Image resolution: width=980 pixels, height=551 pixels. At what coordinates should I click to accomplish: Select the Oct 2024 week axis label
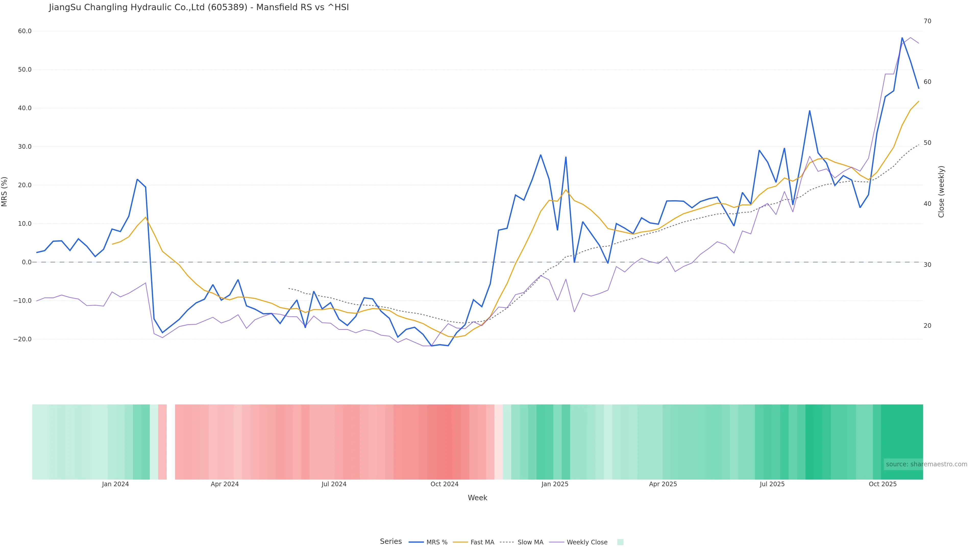click(444, 484)
